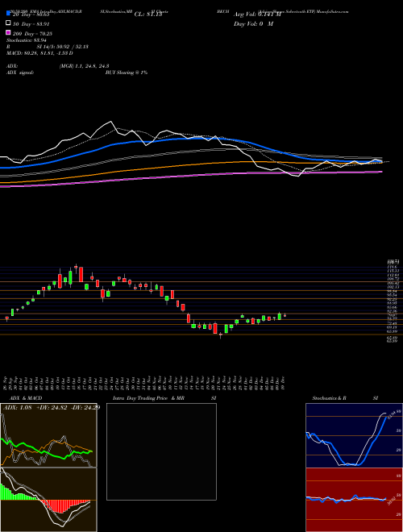The height and width of the screenshot is (532, 403).
Task: Click the blue 20 Day EMA legend swatch
Action: (x=8, y=14)
